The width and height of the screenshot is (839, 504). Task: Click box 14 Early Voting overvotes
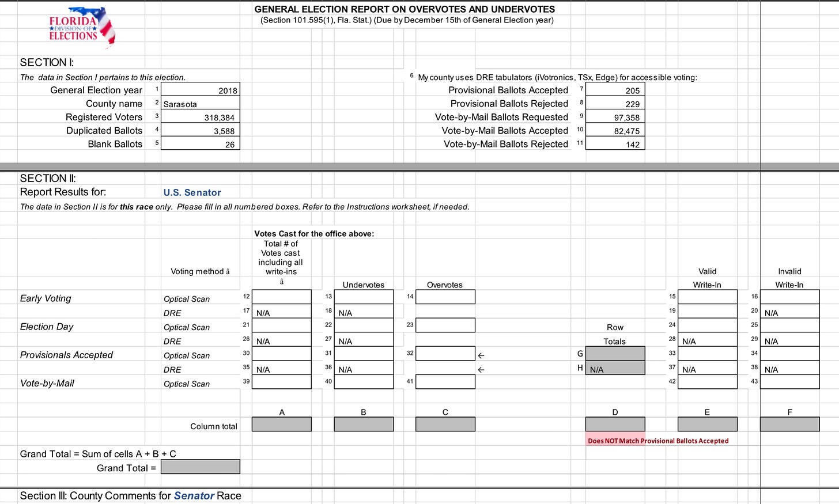click(x=445, y=297)
